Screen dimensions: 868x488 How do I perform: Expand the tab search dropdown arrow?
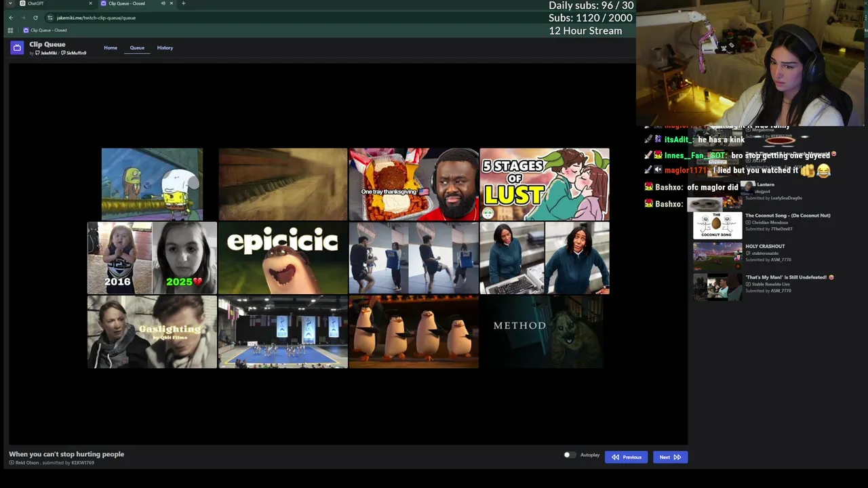coord(10,3)
